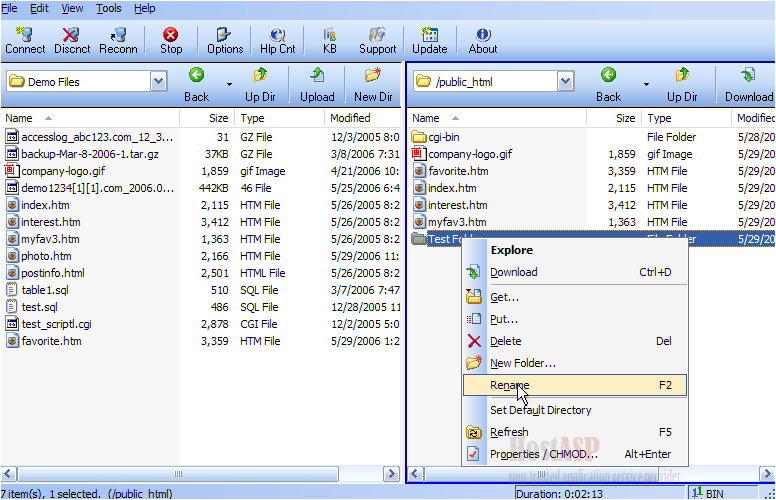Open the Tools menu

108,8
